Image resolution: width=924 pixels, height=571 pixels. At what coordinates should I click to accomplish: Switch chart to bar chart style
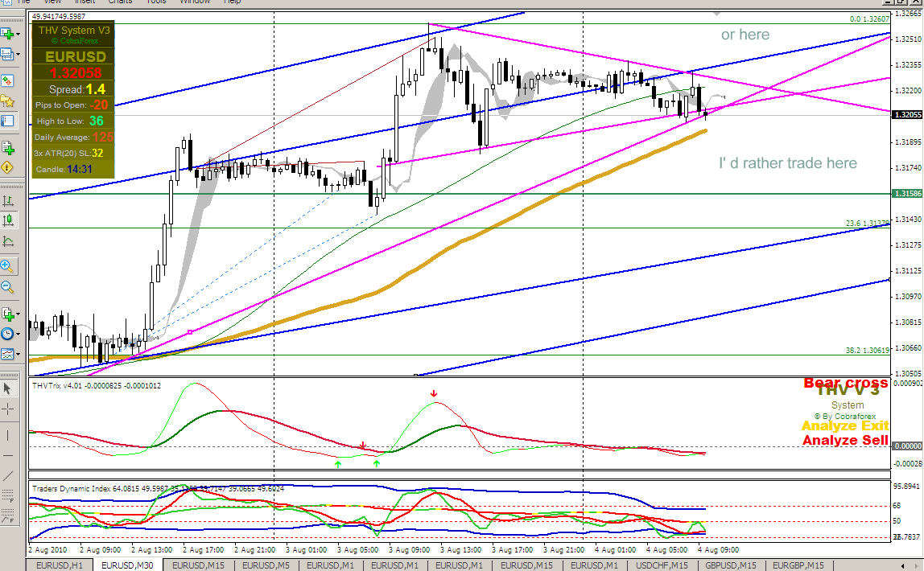tap(8, 201)
